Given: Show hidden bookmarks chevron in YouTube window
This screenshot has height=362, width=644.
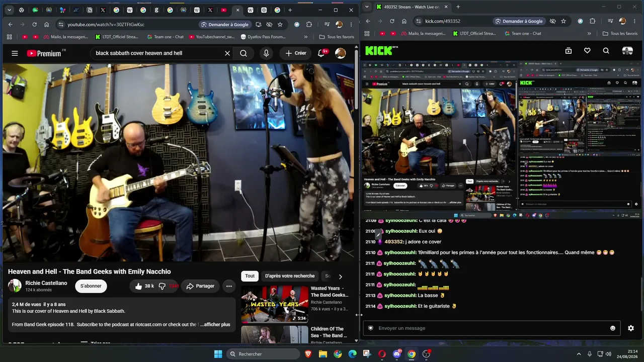Looking at the screenshot, I should click(x=306, y=37).
